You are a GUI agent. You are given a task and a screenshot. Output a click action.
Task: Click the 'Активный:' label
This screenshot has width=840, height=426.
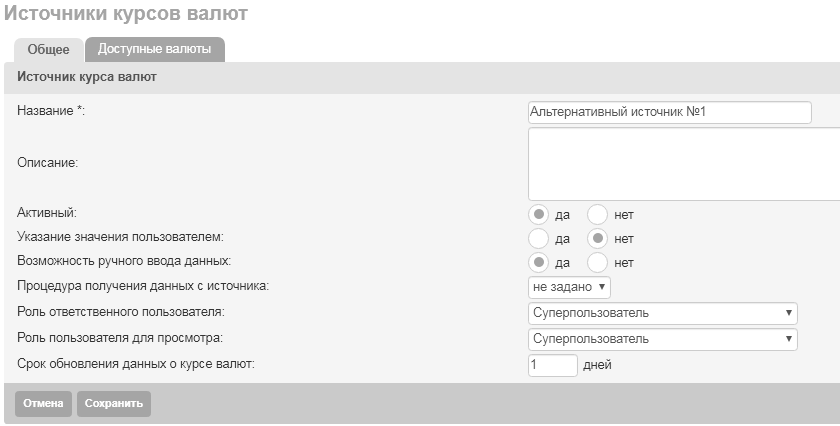(47, 213)
